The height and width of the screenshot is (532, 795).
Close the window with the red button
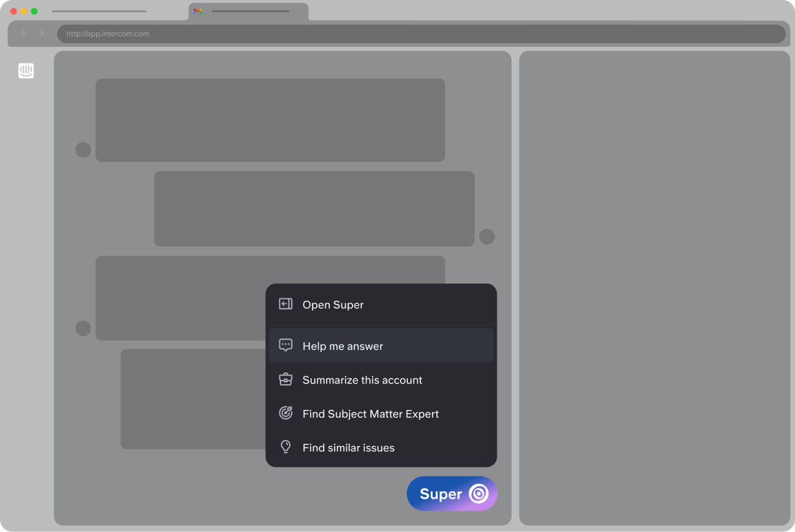pos(14,11)
